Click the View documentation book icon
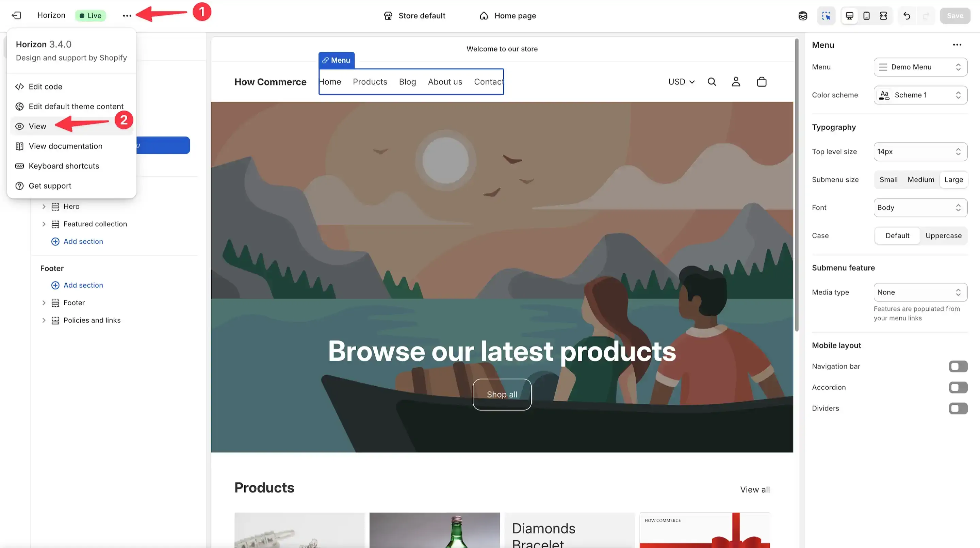980x548 pixels. pyautogui.click(x=19, y=146)
